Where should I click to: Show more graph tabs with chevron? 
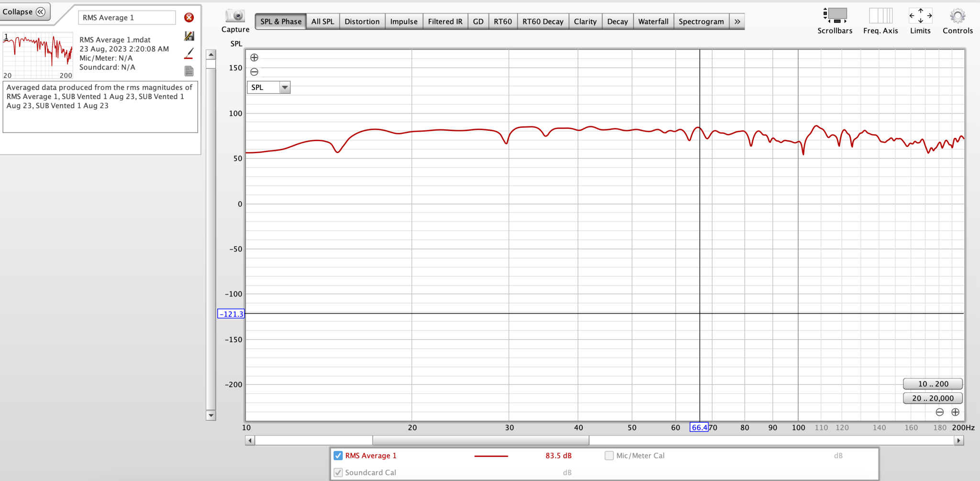(x=737, y=22)
